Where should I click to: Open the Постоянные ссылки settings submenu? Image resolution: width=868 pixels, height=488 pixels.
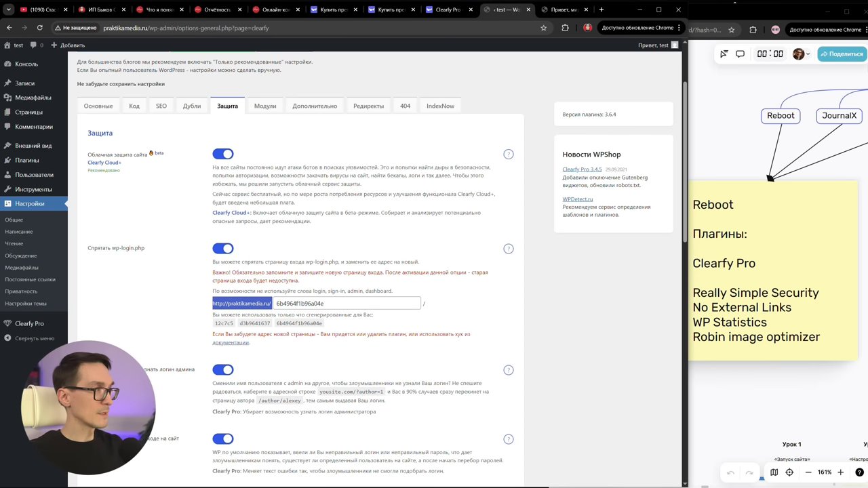point(31,279)
